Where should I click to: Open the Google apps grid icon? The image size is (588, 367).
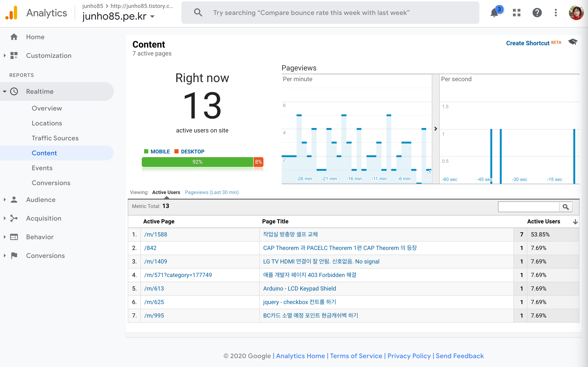click(516, 13)
